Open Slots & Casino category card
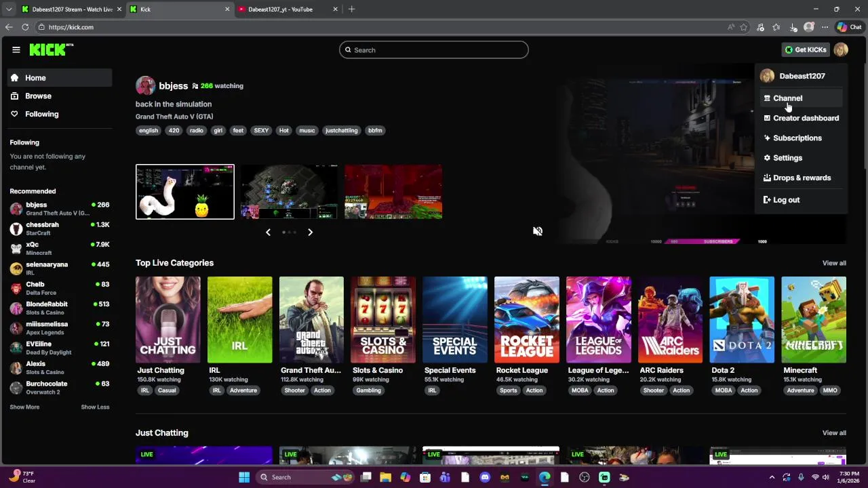Viewport: 868px width, 488px height. (x=383, y=320)
